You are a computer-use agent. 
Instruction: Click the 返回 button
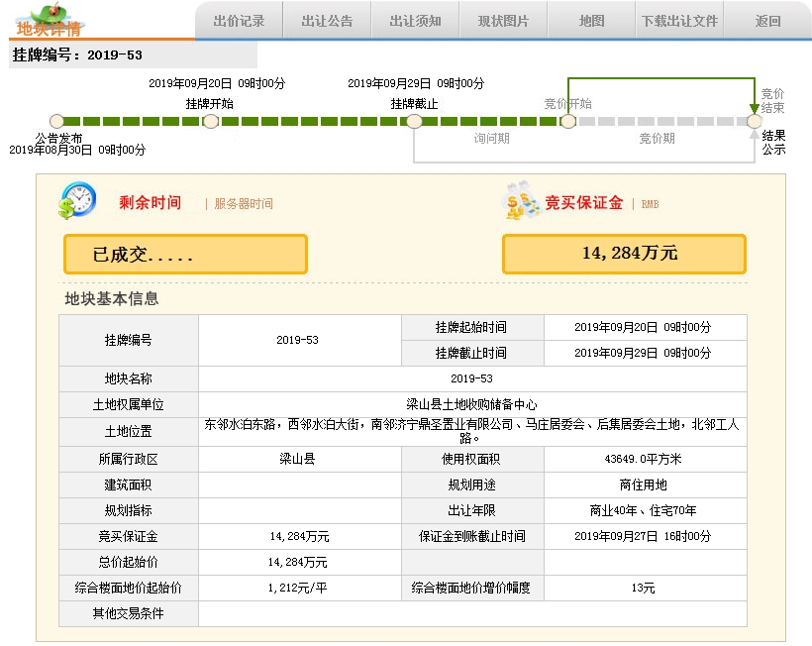[767, 21]
